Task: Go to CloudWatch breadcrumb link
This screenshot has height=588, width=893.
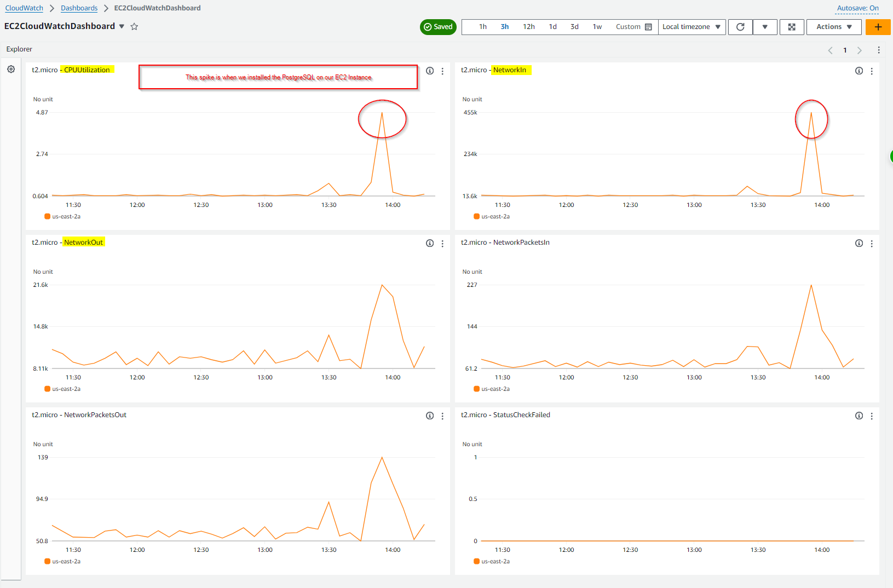Action: click(24, 8)
